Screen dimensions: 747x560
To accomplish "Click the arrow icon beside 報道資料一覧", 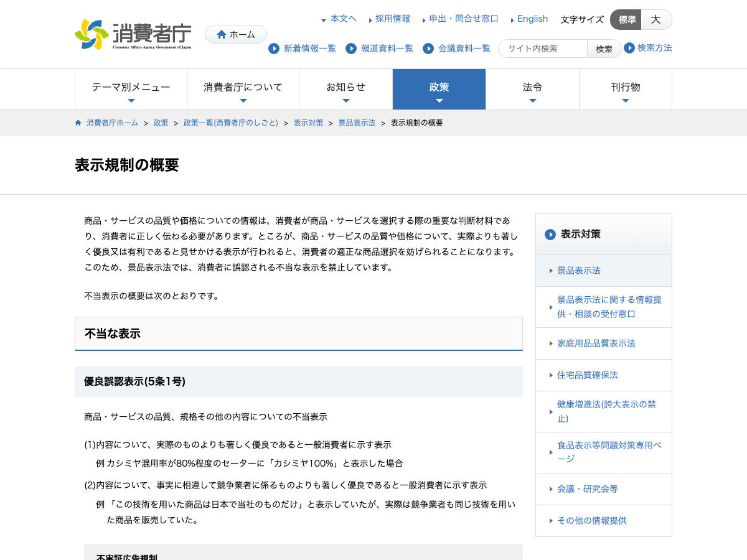I will [x=351, y=49].
